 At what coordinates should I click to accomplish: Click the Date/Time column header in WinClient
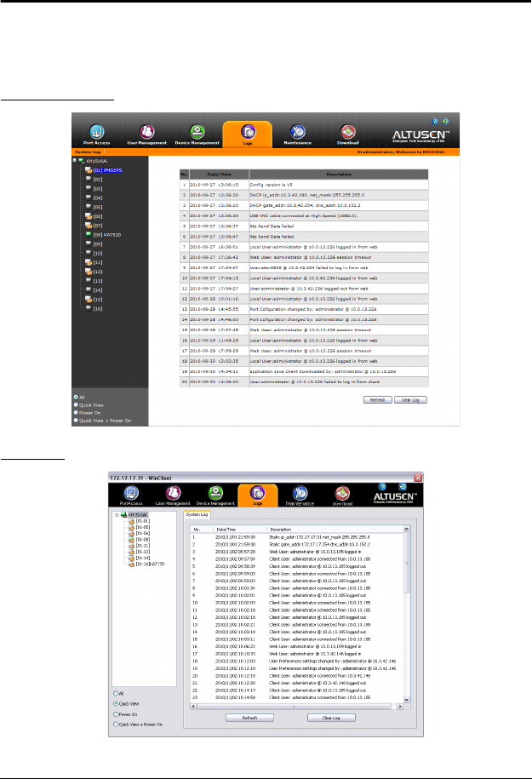(x=240, y=530)
